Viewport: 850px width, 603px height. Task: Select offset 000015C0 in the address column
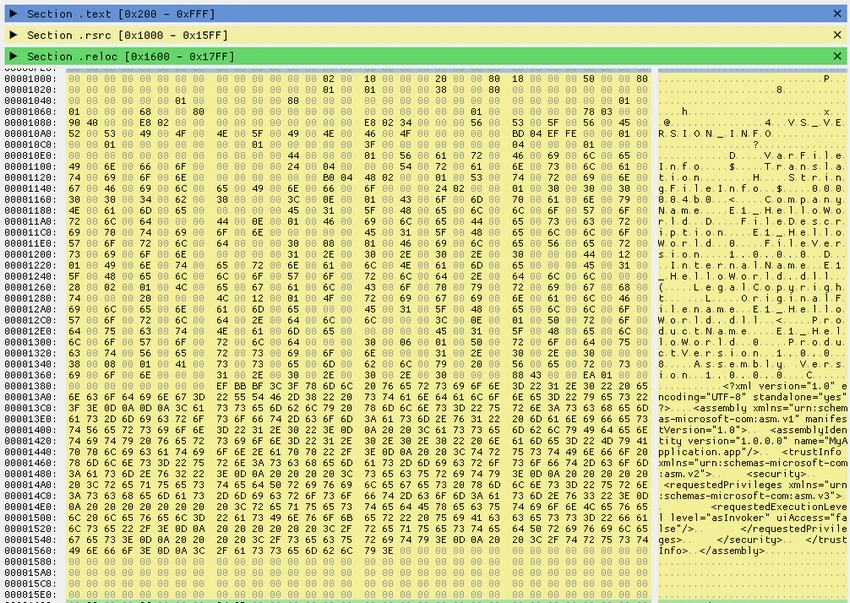click(x=30, y=584)
